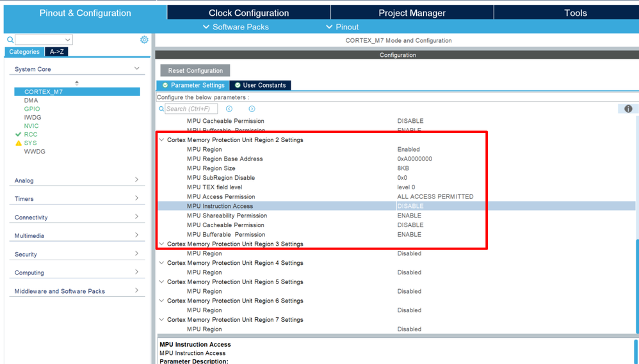The image size is (639, 364).
Task: Expand the Multimedia category
Action: click(x=137, y=235)
